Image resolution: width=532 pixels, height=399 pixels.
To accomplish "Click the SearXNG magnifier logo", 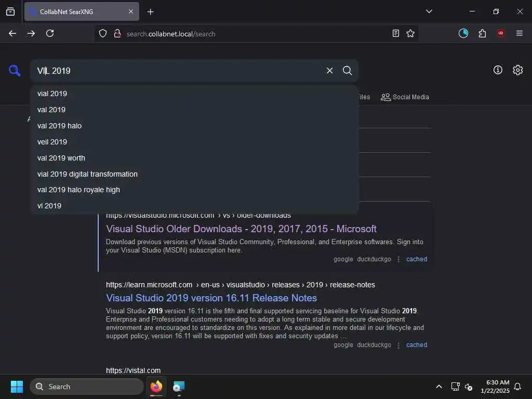I will (x=15, y=71).
